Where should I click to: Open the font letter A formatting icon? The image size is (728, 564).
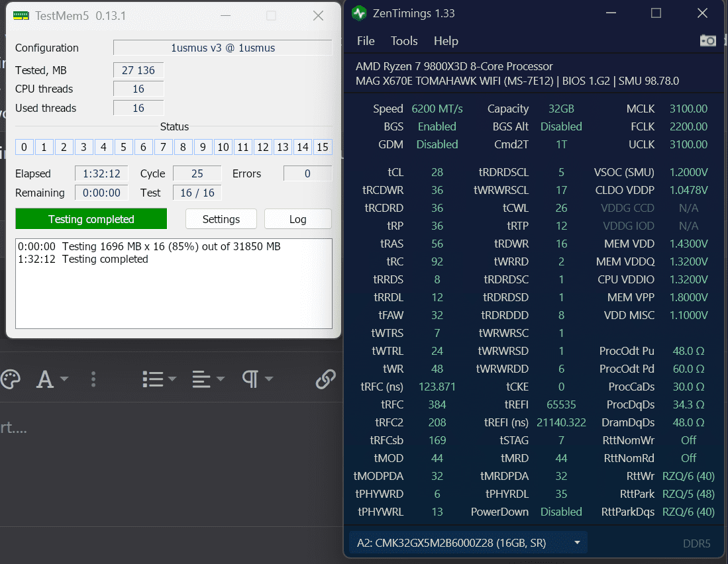point(44,379)
